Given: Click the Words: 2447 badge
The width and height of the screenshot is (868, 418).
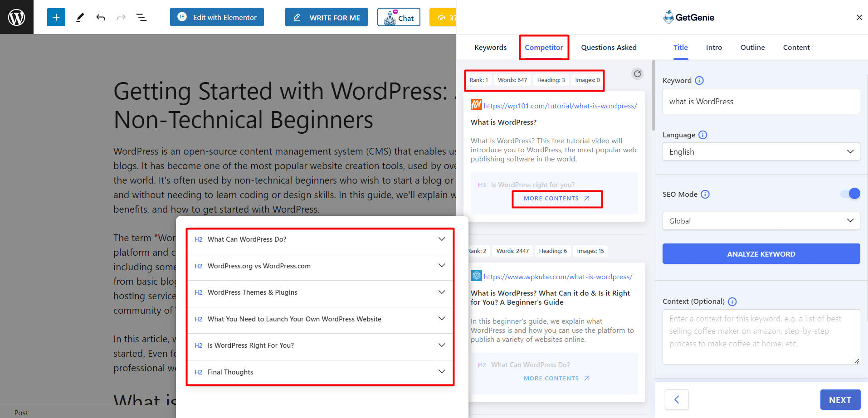Looking at the screenshot, I should (512, 251).
